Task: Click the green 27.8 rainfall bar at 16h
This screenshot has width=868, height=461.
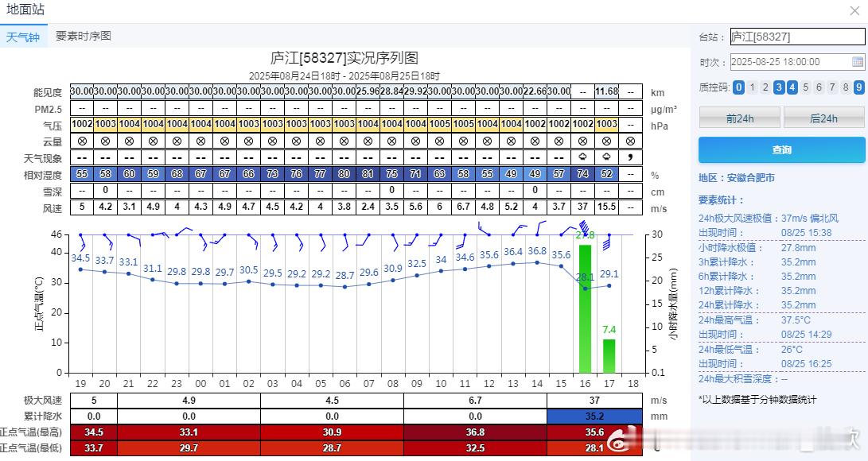Action: pyautogui.click(x=585, y=308)
